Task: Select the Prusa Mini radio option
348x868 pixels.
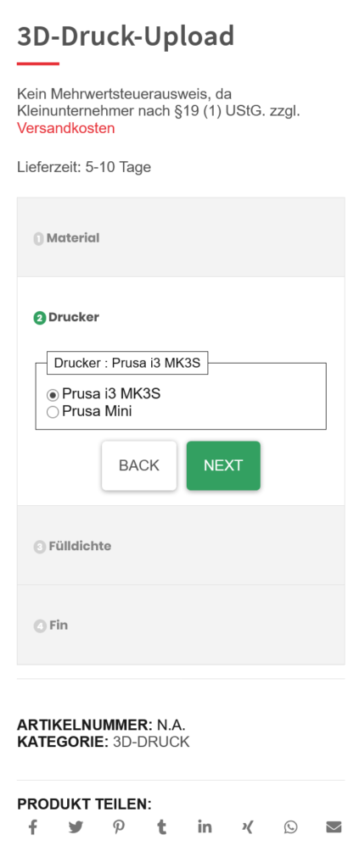Action: pyautogui.click(x=53, y=412)
